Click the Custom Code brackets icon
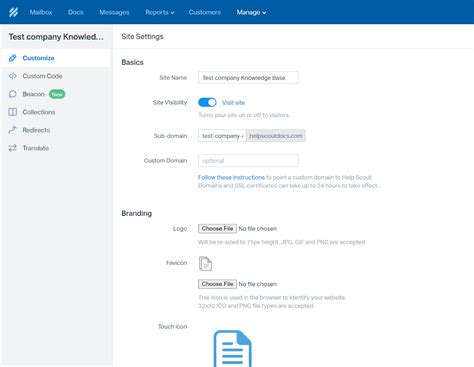 point(13,76)
